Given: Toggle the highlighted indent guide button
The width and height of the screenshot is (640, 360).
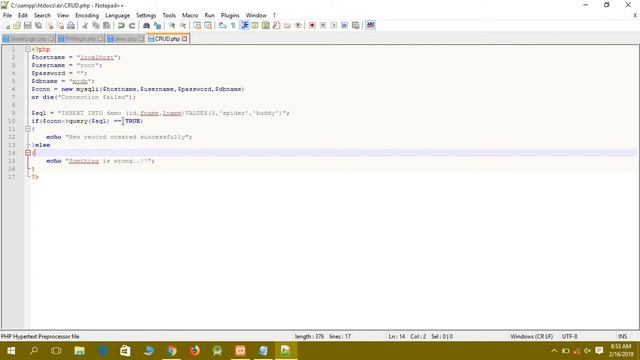Looking at the screenshot, I should (244, 25).
